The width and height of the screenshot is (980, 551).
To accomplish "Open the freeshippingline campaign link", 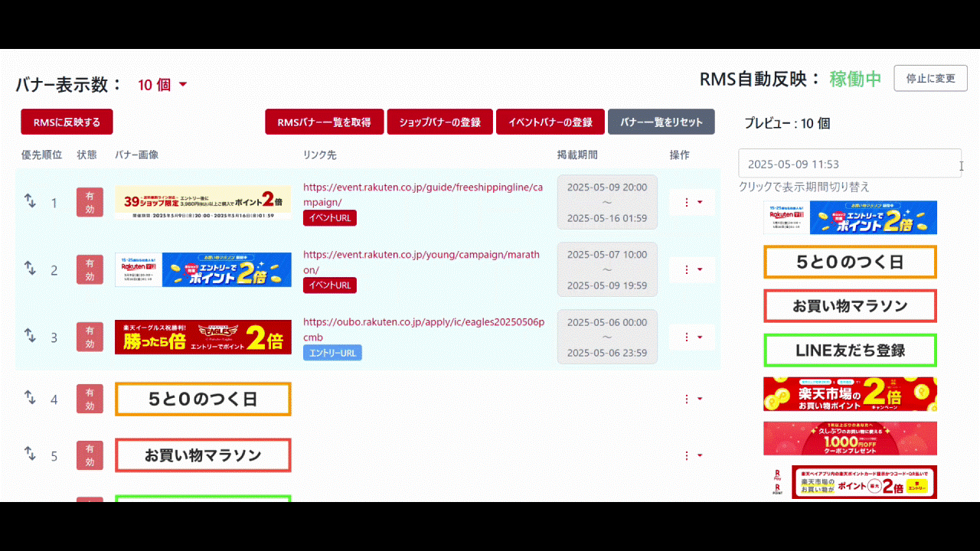I will pyautogui.click(x=423, y=194).
